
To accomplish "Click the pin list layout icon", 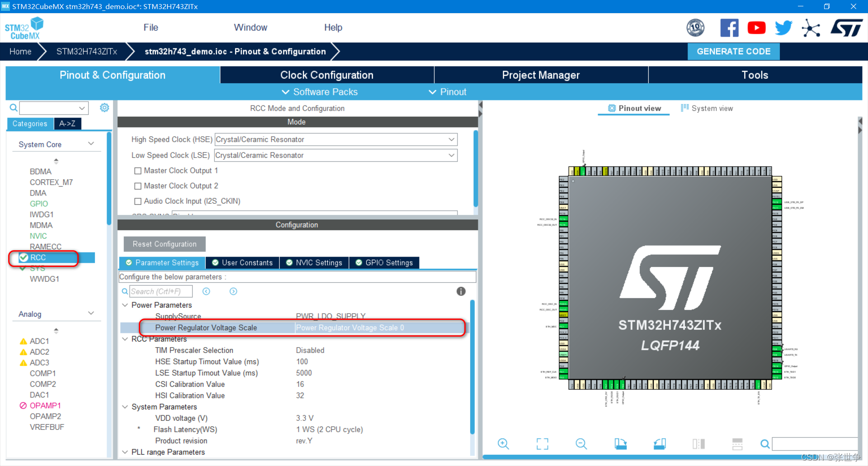I will tap(737, 444).
